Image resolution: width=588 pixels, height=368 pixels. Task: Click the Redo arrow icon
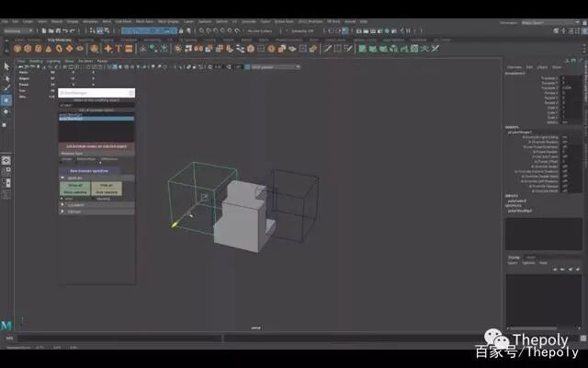(73, 30)
